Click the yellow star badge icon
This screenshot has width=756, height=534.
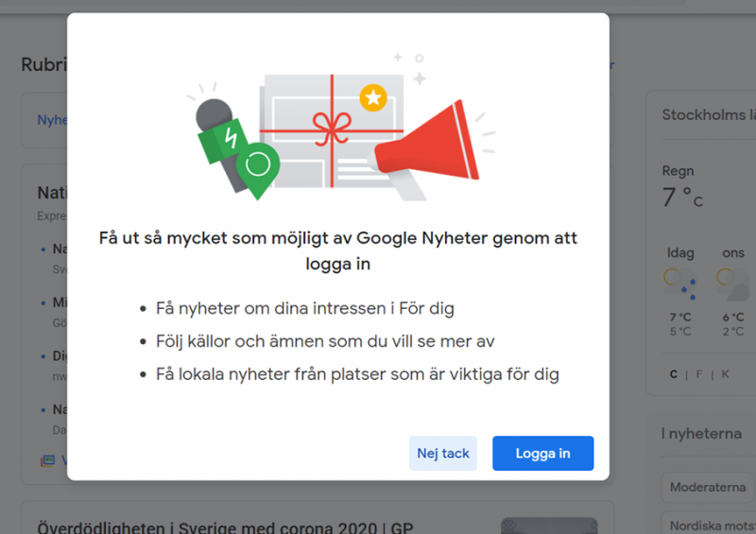373,98
